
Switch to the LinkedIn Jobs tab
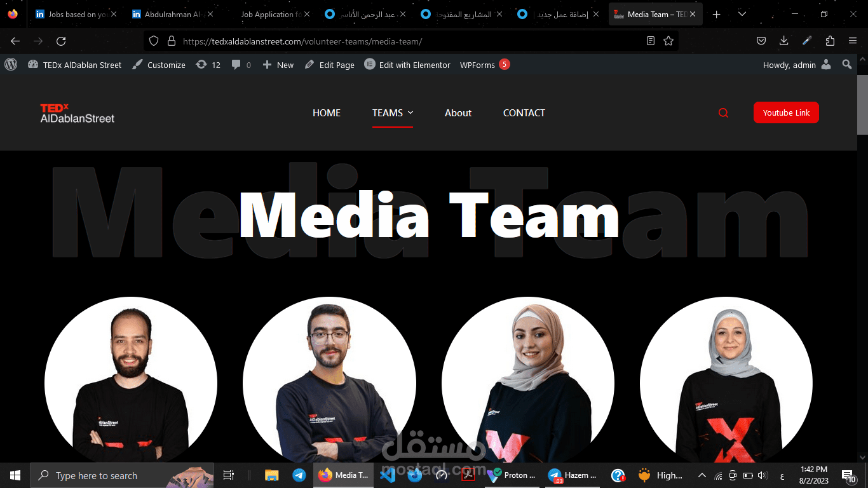tap(76, 14)
